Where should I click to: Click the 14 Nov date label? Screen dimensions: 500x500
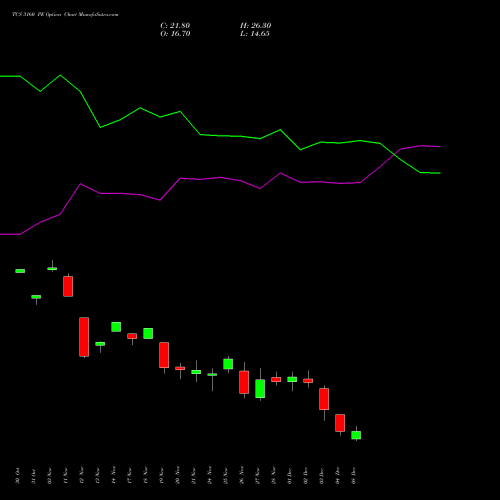tap(114, 476)
